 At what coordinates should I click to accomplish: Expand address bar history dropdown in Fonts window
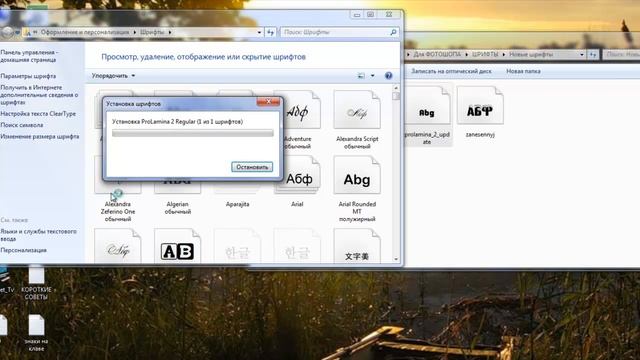tap(259, 32)
